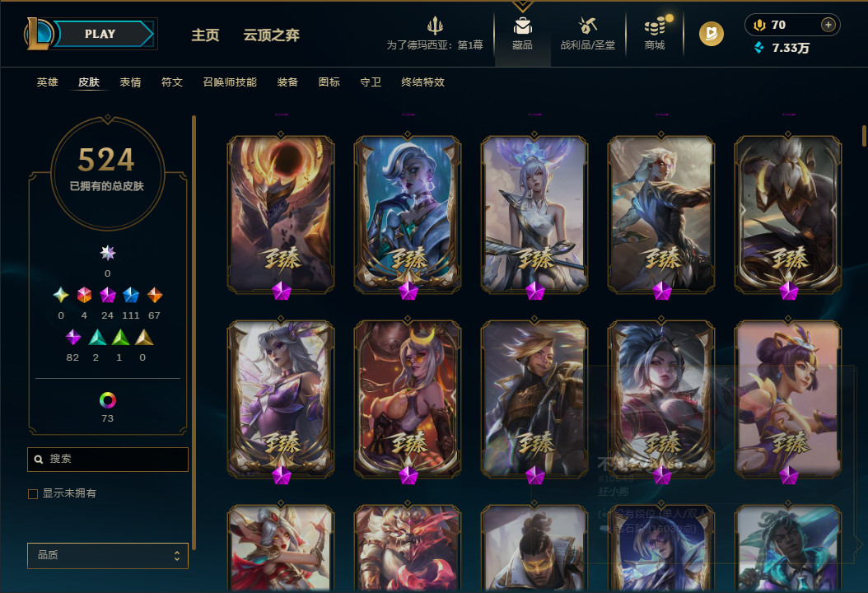Click the League of Legends L logo

39,33
